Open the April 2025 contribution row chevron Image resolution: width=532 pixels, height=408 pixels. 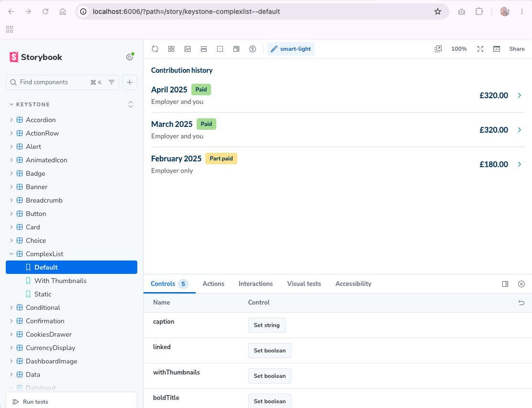click(520, 95)
